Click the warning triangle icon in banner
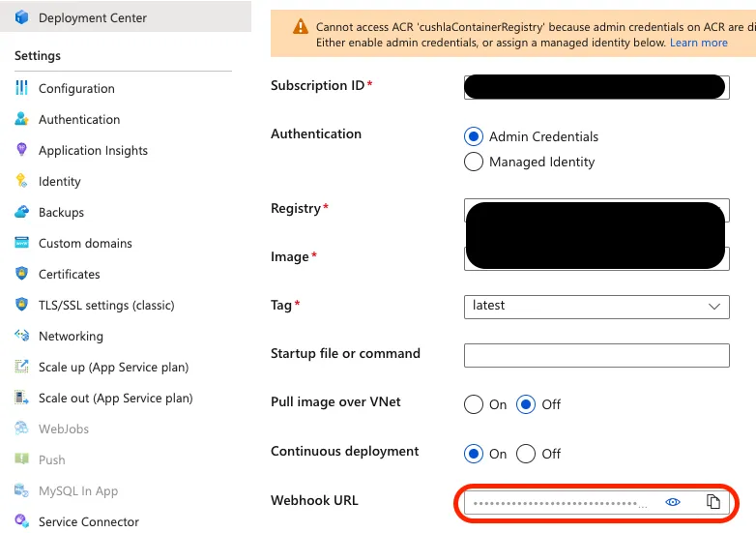 point(301,26)
